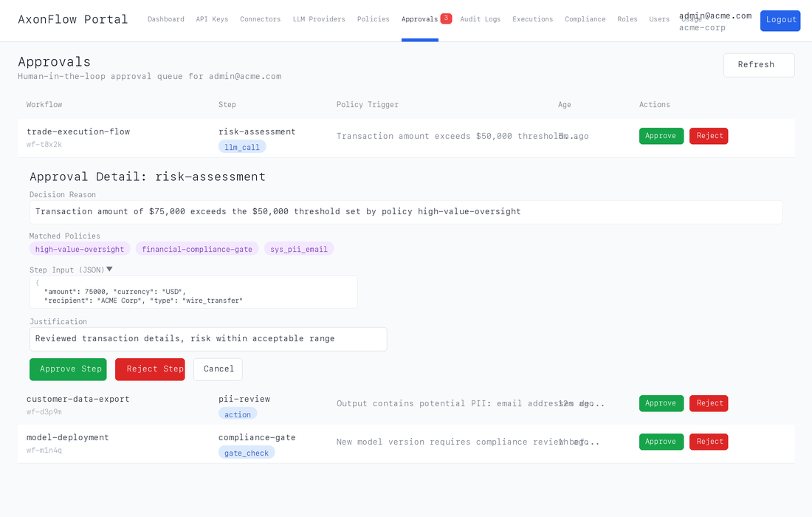Click the action badge under pii-review
Viewport: 812px width, 517px height.
click(238, 414)
